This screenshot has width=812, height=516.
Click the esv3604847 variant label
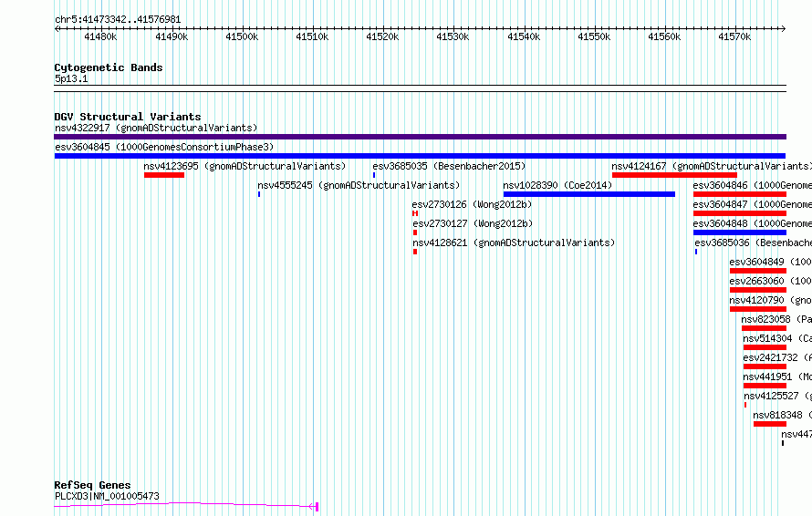coord(752,204)
